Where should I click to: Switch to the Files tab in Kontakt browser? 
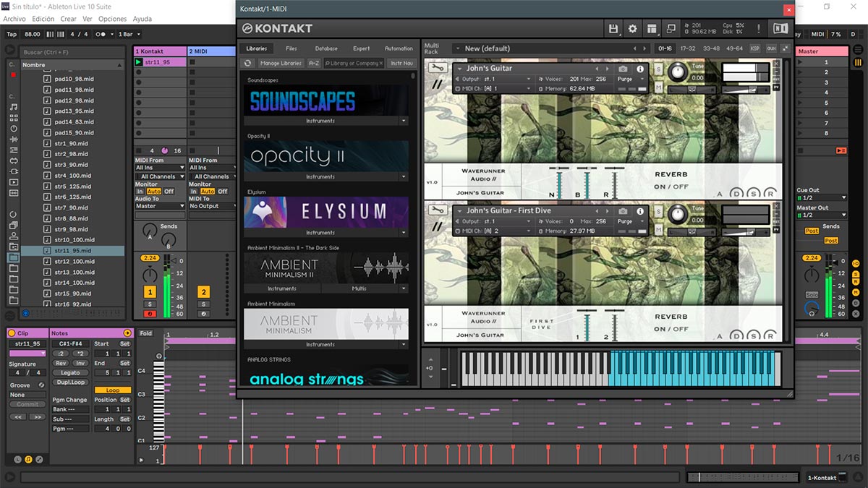pos(292,48)
